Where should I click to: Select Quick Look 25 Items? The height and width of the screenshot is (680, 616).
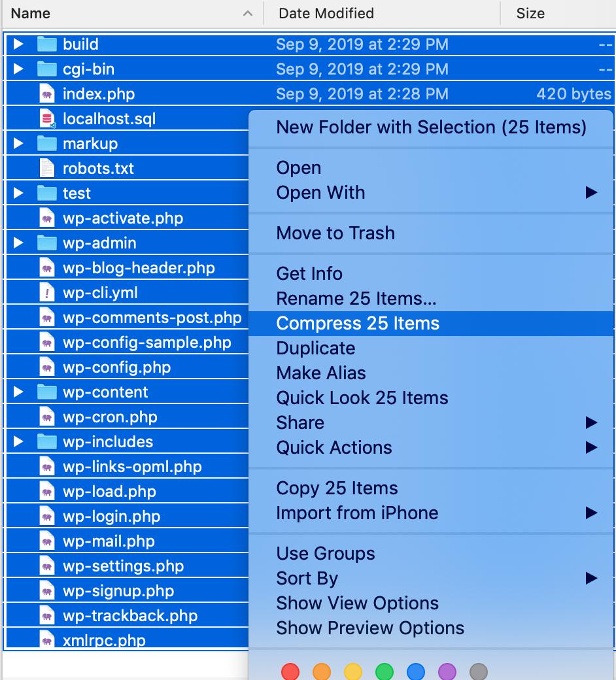[431, 398]
